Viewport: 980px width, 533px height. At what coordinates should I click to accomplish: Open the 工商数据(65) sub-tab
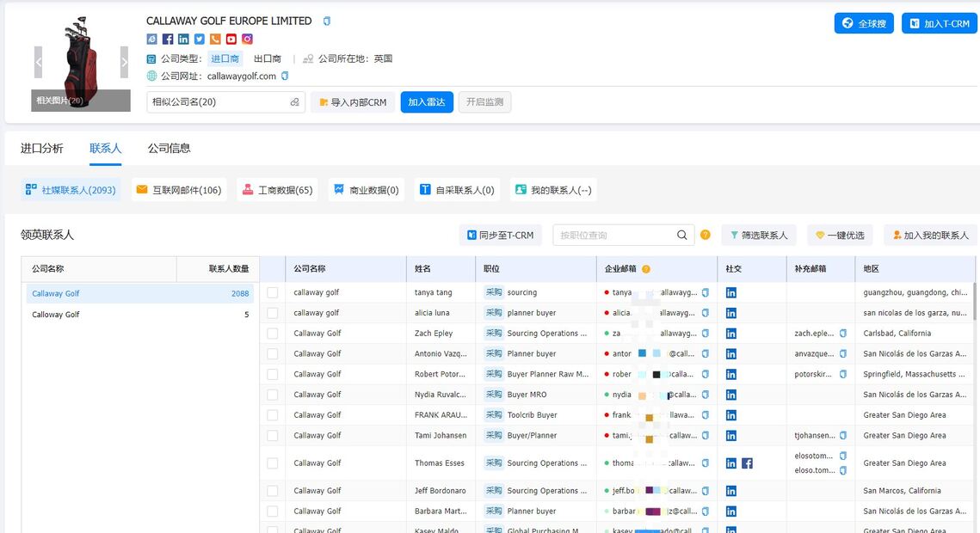(x=278, y=190)
